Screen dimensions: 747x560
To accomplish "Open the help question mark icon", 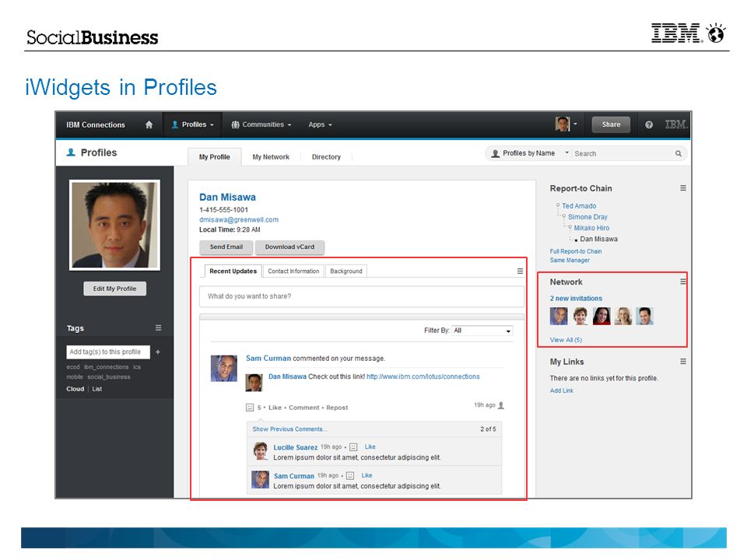I will click(x=649, y=124).
